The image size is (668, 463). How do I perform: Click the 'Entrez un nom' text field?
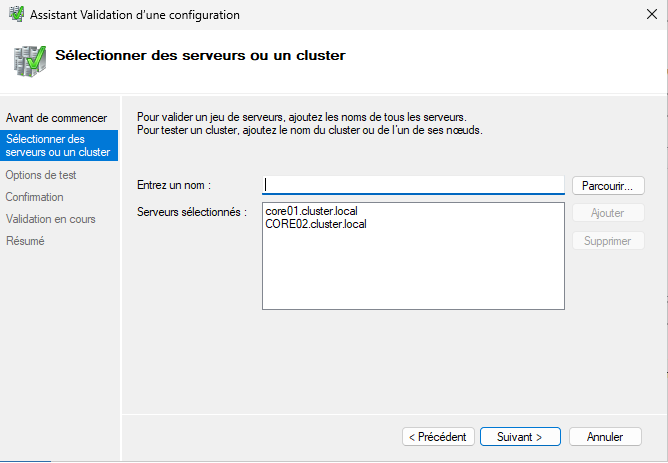[414, 185]
